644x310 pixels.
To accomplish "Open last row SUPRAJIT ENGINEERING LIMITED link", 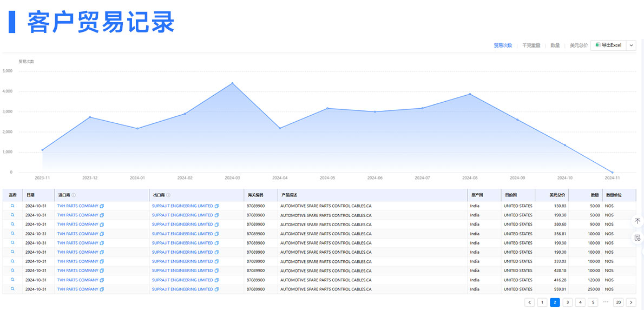I will 182,289.
